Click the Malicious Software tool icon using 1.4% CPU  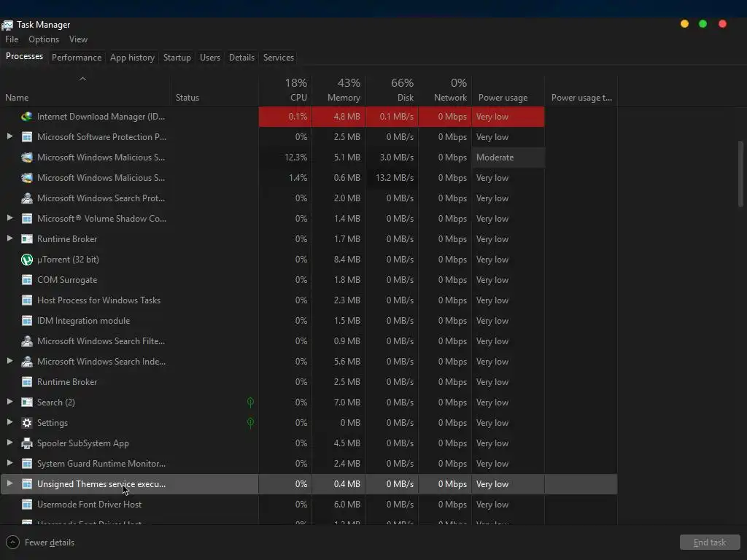point(27,178)
